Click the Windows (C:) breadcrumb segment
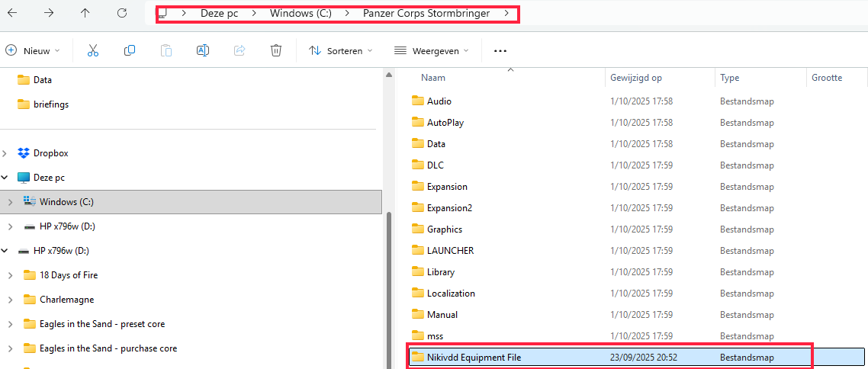This screenshot has width=868, height=369. tap(301, 14)
